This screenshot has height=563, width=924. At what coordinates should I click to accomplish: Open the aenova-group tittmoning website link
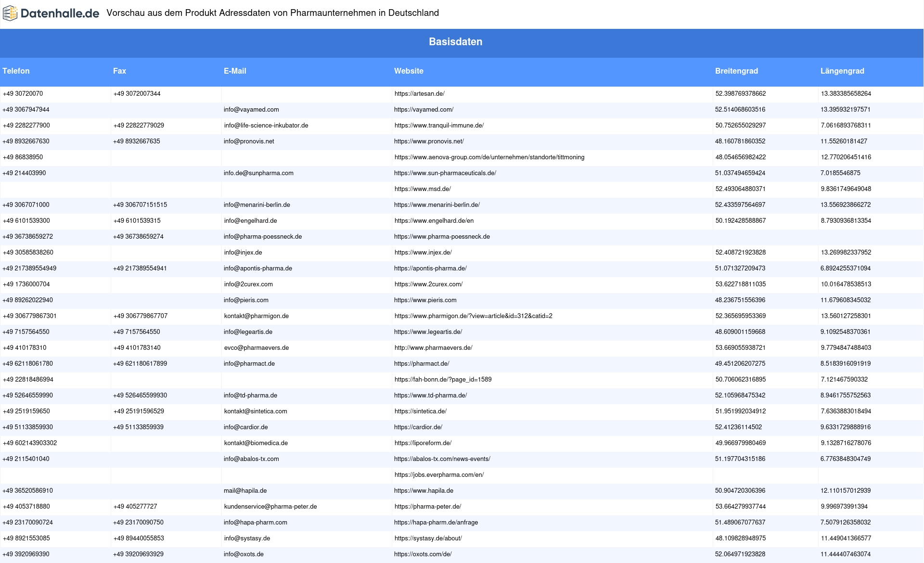click(489, 157)
